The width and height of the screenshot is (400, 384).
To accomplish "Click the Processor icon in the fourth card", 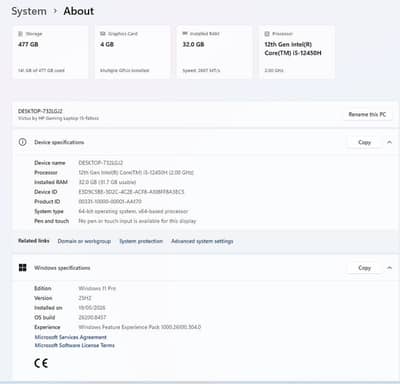I will point(267,34).
